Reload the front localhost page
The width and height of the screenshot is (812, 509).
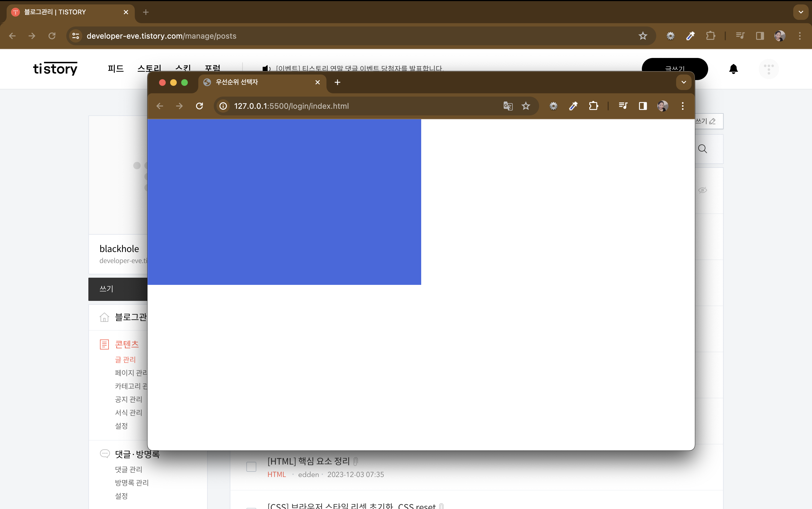click(199, 106)
